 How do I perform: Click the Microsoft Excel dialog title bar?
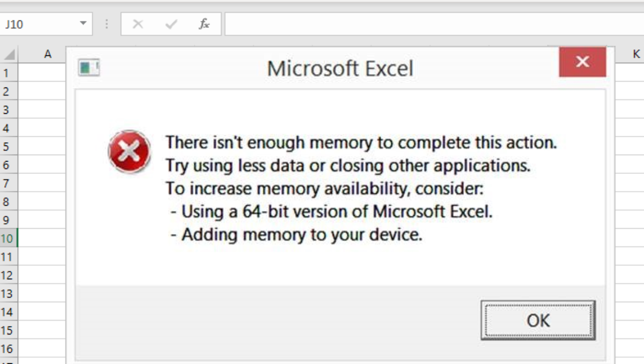click(341, 68)
